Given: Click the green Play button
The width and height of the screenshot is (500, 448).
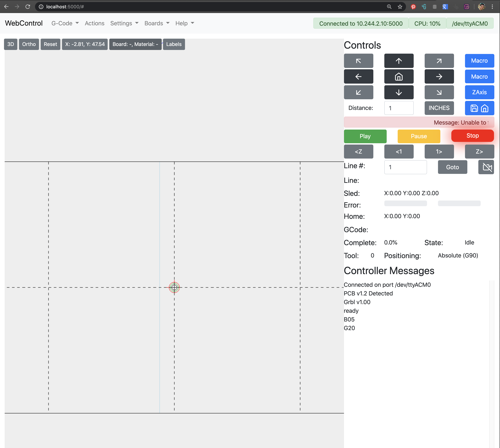Looking at the screenshot, I should tap(365, 136).
